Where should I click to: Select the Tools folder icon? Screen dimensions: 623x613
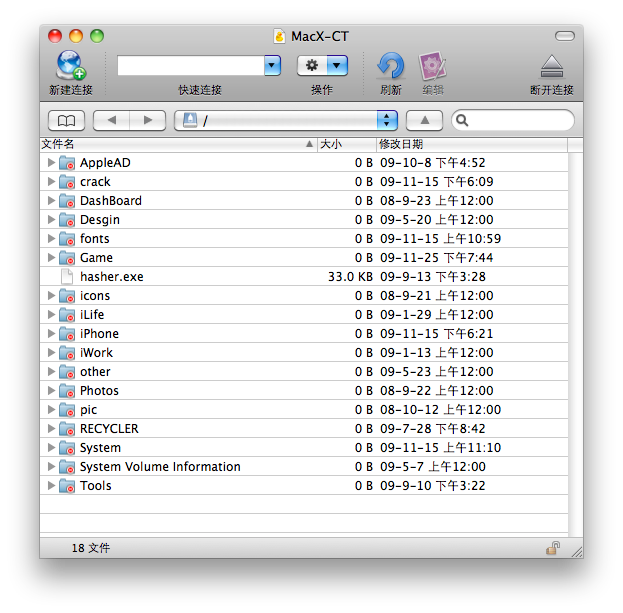tap(67, 486)
